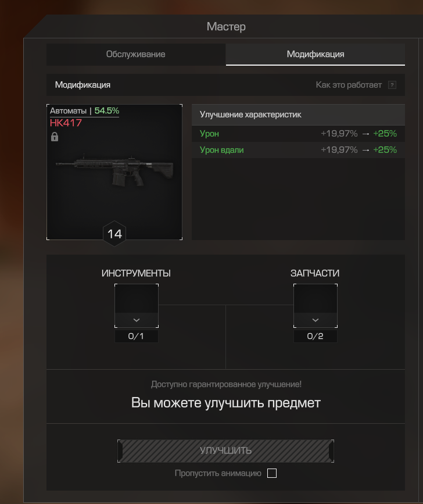Enable the Пропустить анимацию checkbox
This screenshot has height=504, width=423.
[272, 473]
